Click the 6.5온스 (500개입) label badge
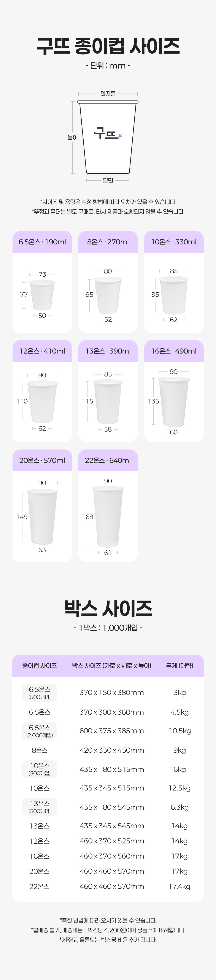This screenshot has width=216, height=980. [x=40, y=693]
